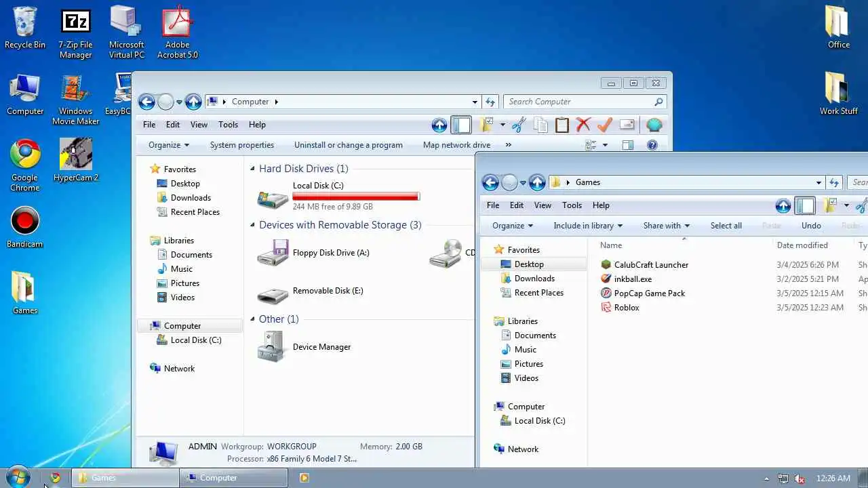The image size is (868, 488).
Task: Click the Copy icon in Computer window toolbar
Action: click(540, 125)
